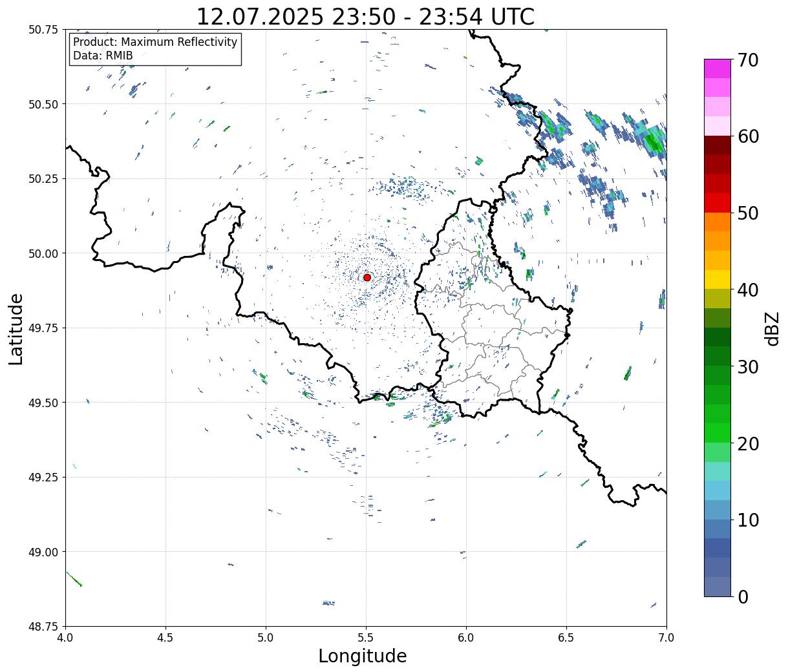Click the colorbar tick label 60
788x672 pixels.
click(x=747, y=136)
